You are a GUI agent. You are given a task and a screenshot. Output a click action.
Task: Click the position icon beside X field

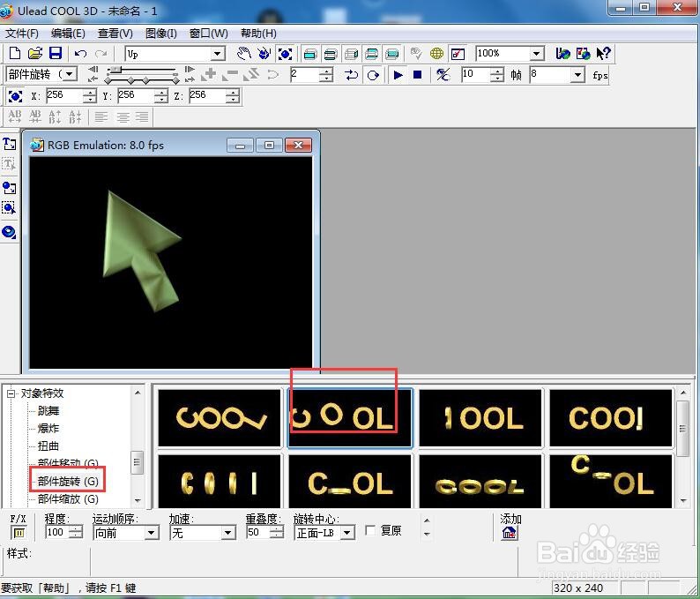15,96
